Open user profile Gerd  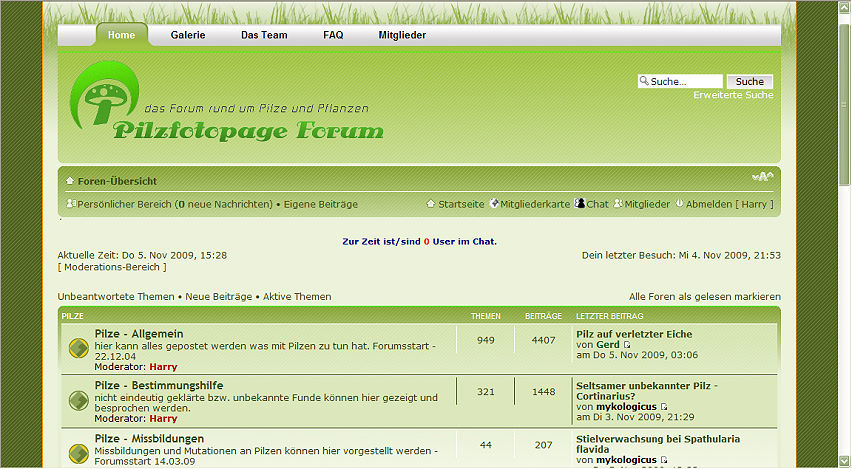[608, 345]
